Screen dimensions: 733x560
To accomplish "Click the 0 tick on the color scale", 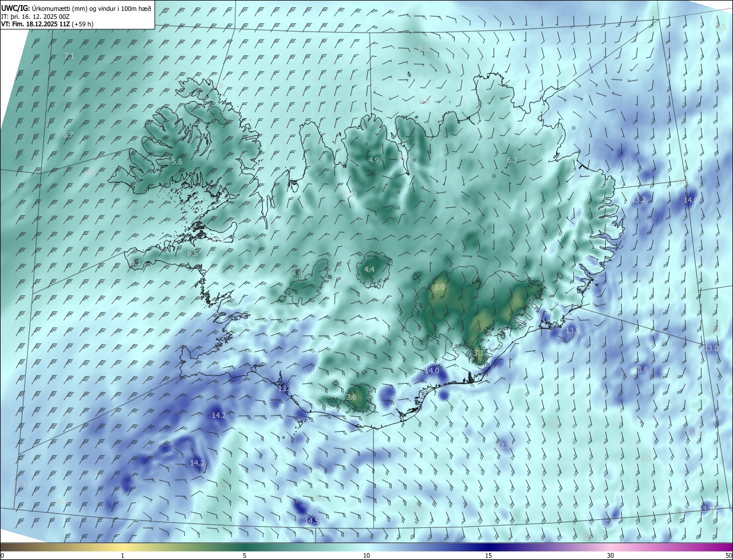I will pos(2,555).
